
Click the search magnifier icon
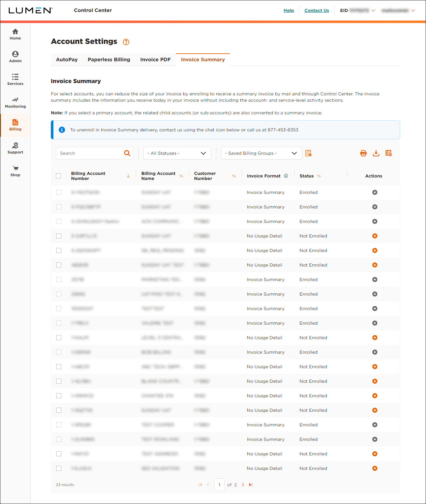click(x=127, y=153)
